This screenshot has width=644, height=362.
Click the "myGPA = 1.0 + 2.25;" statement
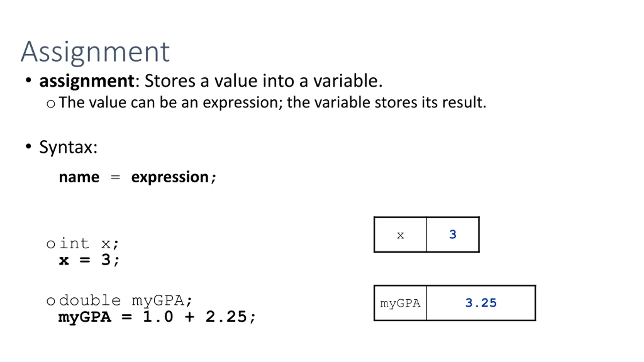point(156,317)
